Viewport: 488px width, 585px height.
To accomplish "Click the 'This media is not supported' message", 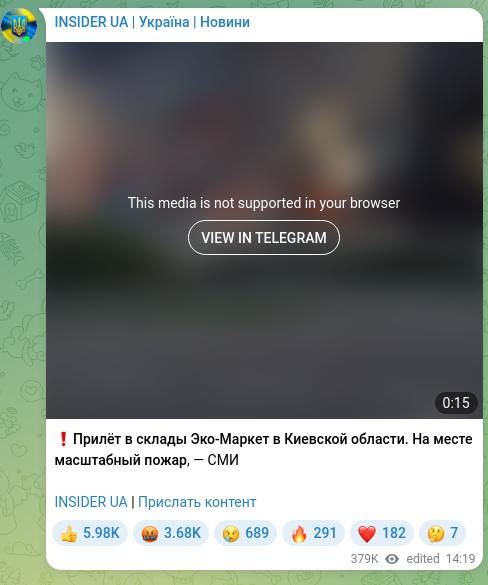I will (x=264, y=203).
